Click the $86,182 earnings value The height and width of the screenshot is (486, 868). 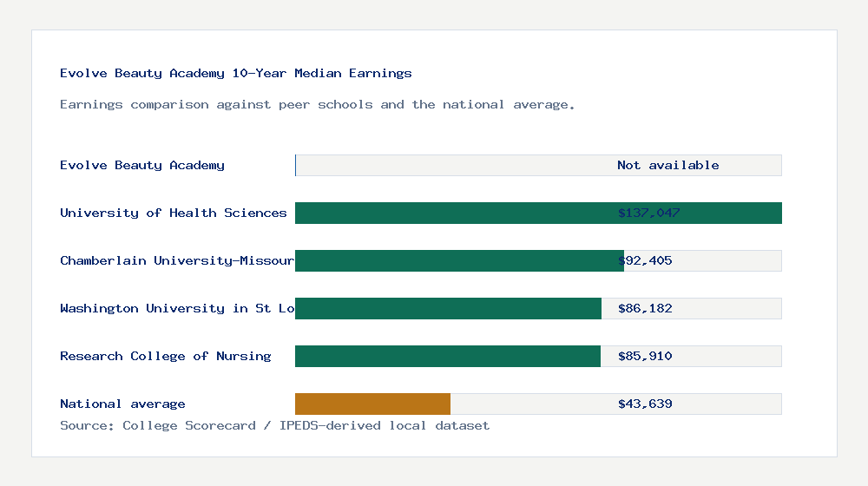pos(645,308)
